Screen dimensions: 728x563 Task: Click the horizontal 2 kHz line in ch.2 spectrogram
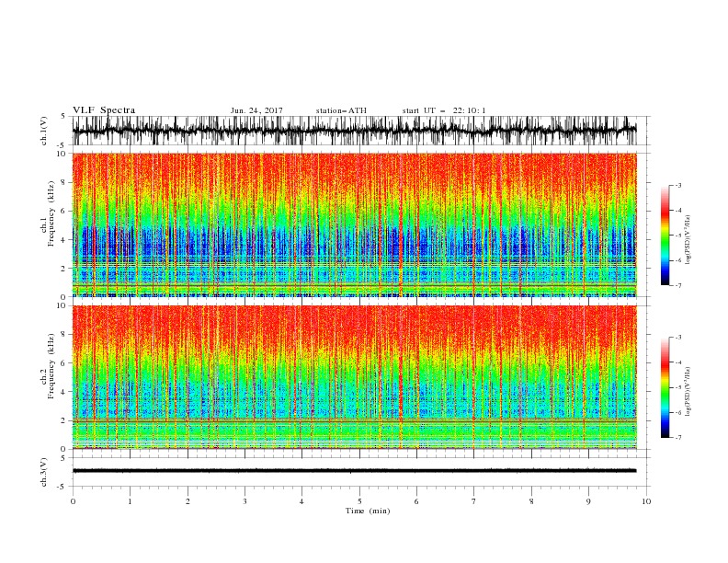(x=354, y=420)
